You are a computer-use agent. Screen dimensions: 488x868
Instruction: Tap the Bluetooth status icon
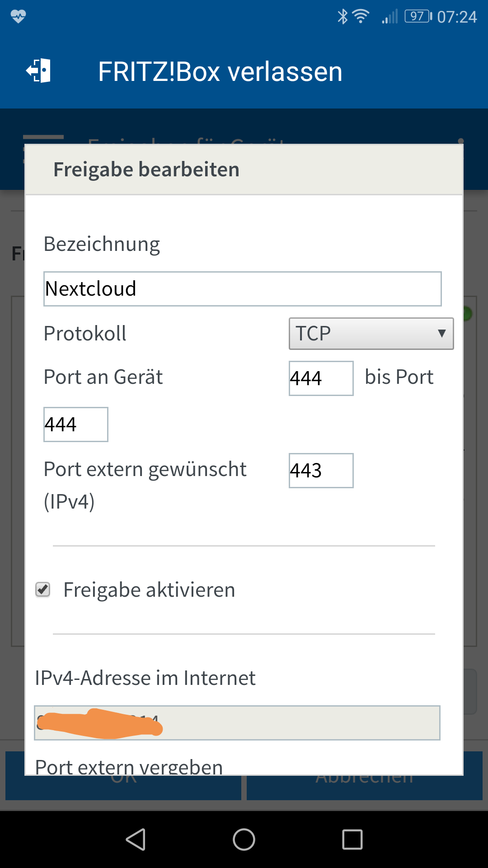343,17
